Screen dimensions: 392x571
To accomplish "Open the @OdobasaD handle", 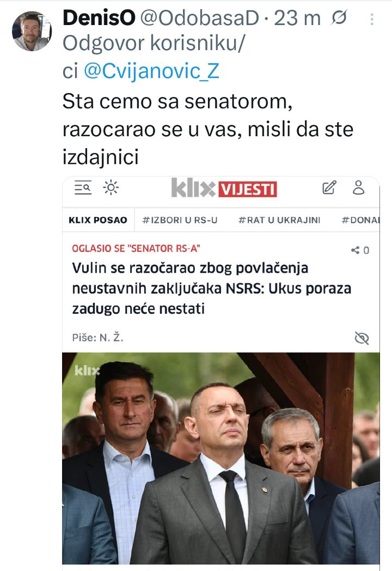I will [x=199, y=18].
